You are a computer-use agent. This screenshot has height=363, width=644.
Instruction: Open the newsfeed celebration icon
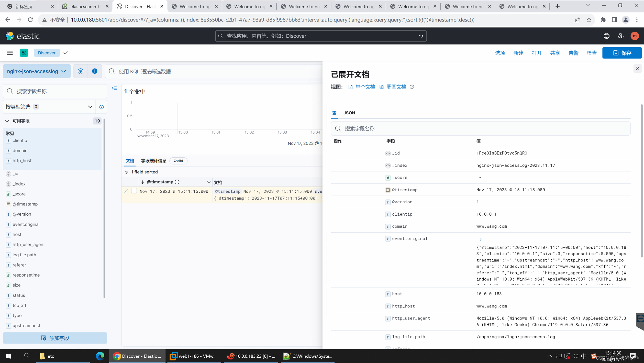click(620, 36)
